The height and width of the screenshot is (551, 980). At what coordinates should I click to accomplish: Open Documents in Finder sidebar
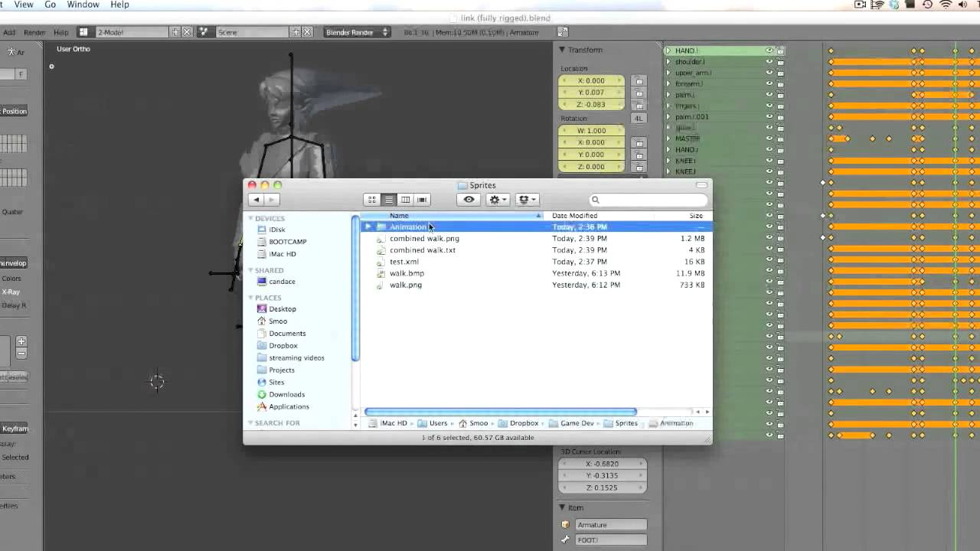click(x=287, y=334)
